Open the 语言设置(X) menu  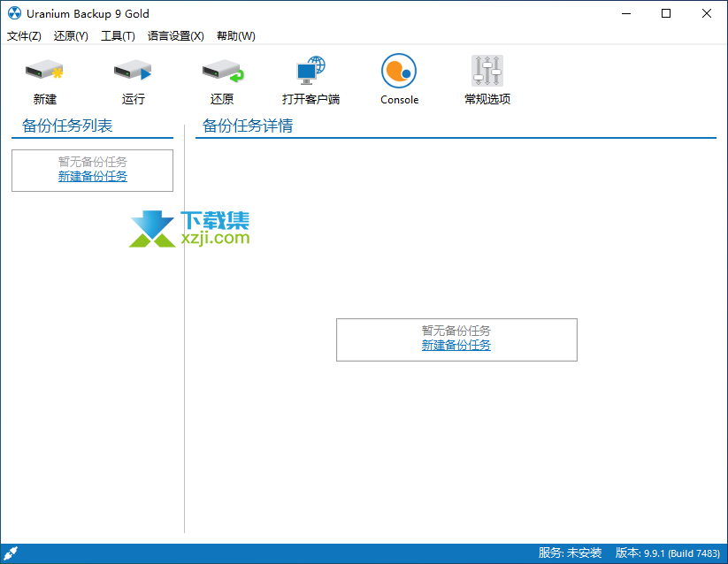pos(175,36)
